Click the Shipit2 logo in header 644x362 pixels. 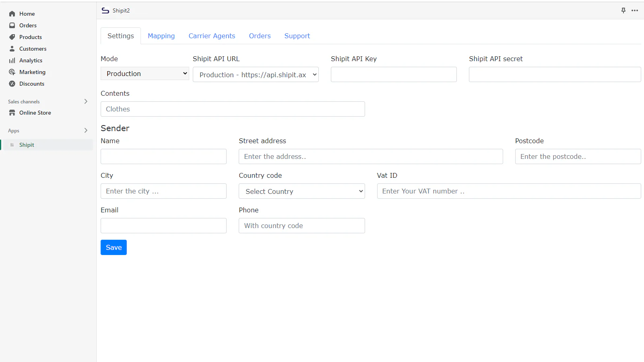click(x=105, y=10)
